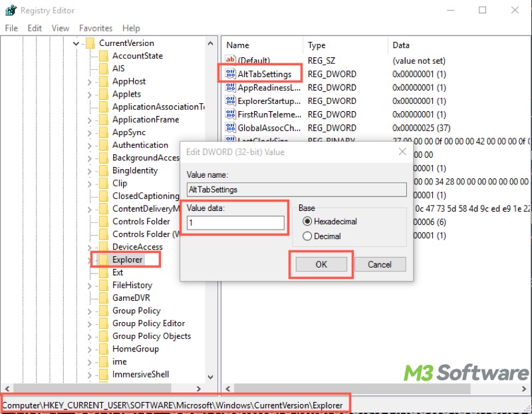532x414 pixels.
Task: Select the Ext tree item
Action: [x=118, y=272]
